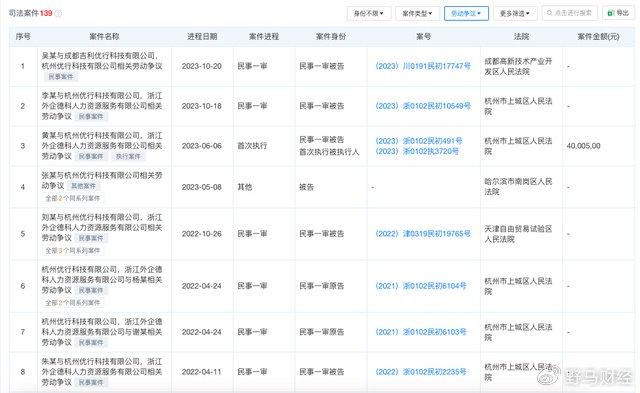
Task: Select the date 2023-10-18
Action: (x=202, y=106)
